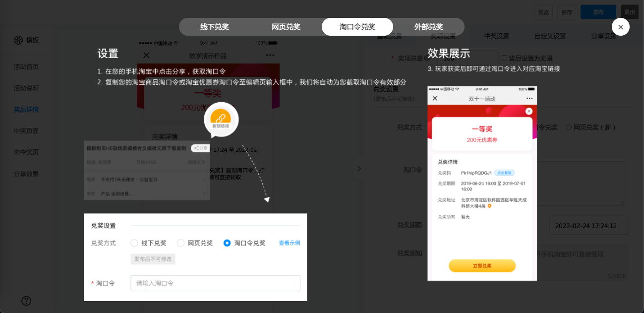Viewport: 644px width, 313px height.
Task: Click the 效果展示 heading text
Action: [449, 54]
